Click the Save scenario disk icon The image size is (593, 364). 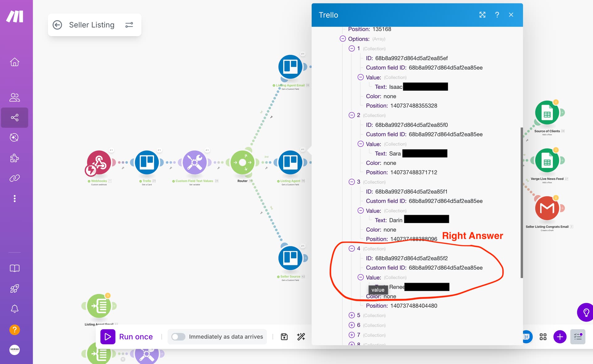284,337
